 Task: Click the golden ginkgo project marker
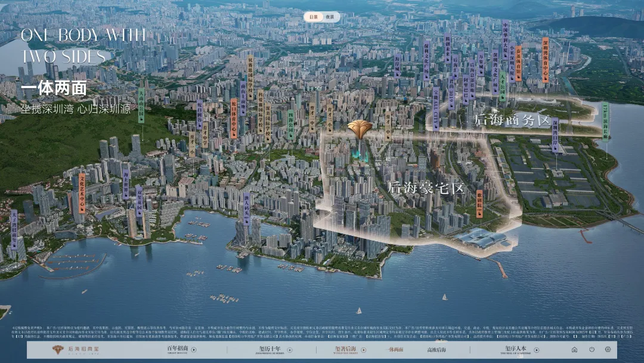click(360, 128)
